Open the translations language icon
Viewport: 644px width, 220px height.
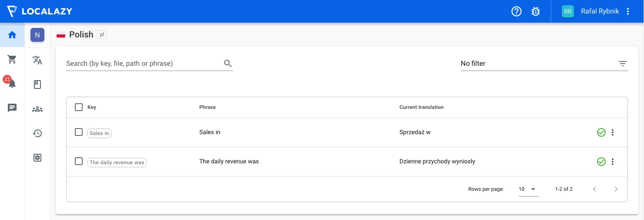click(x=37, y=60)
